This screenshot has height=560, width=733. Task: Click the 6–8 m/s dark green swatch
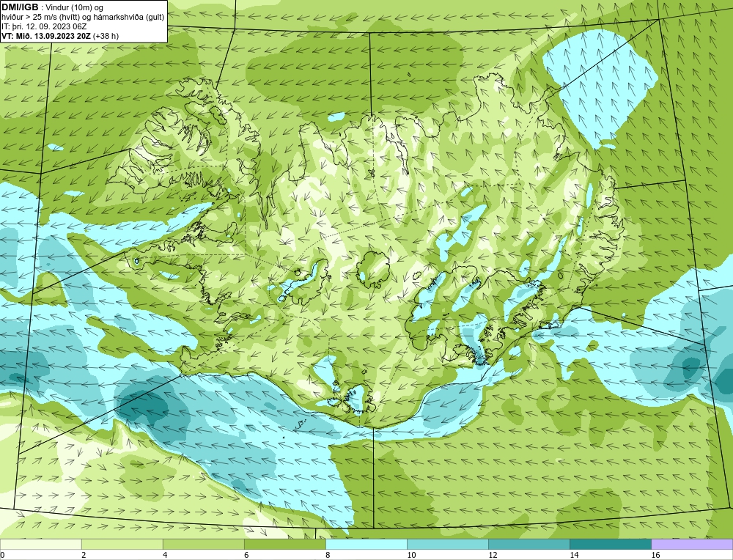click(284, 544)
